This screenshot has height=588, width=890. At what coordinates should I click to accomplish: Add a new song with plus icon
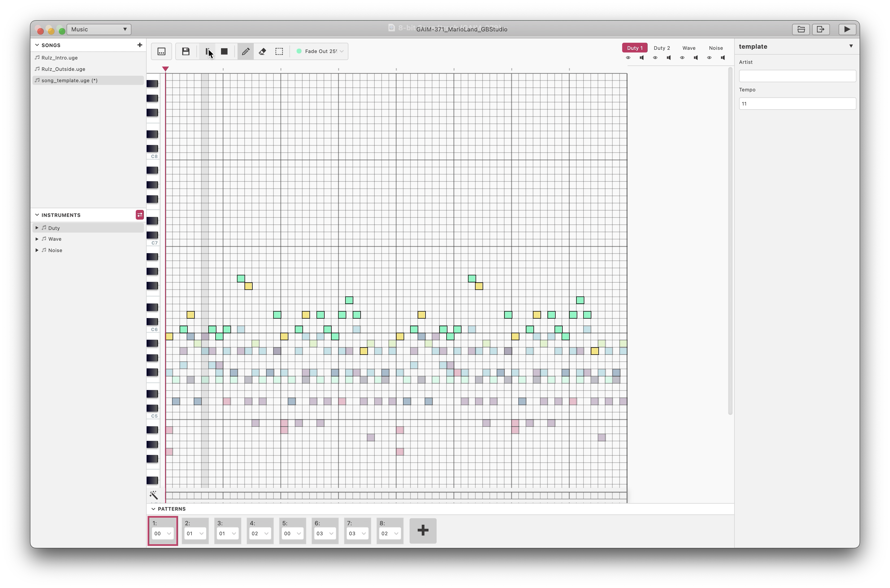(x=140, y=45)
